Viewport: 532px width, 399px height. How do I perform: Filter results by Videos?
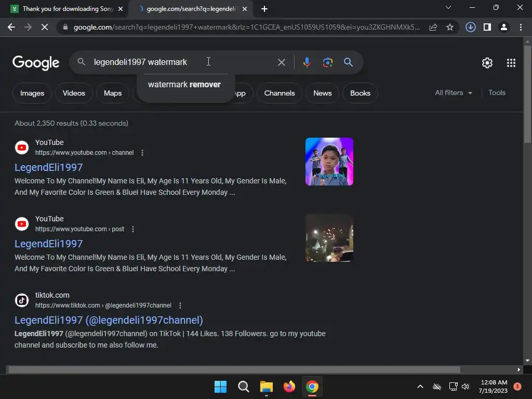tap(74, 93)
